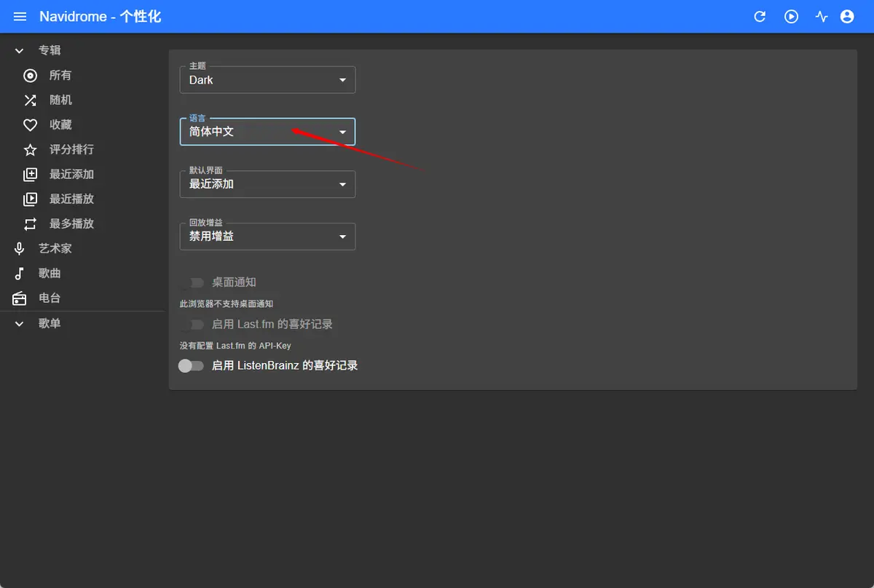Click the arrow of the 回放增益 dropdown
874x588 pixels.
342,237
